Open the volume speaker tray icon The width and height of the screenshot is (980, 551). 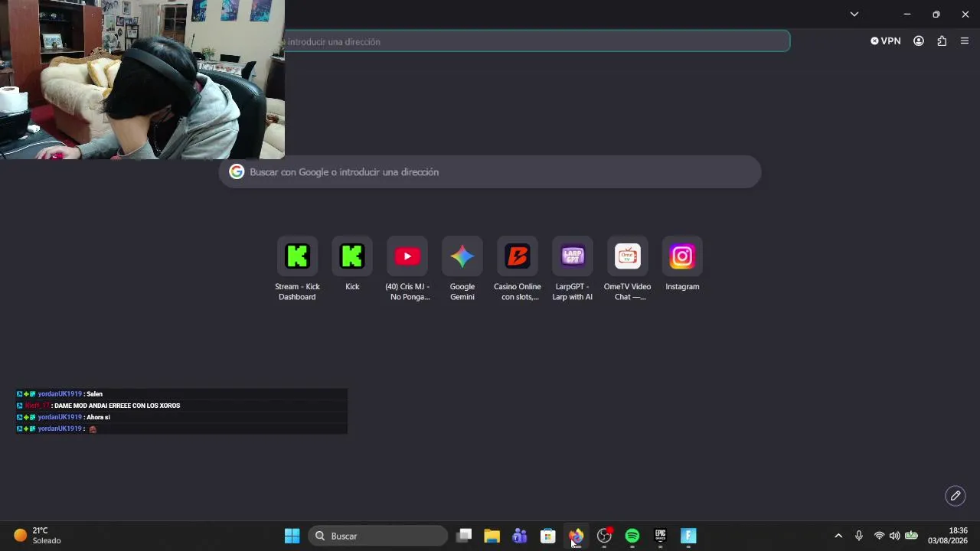coord(894,536)
